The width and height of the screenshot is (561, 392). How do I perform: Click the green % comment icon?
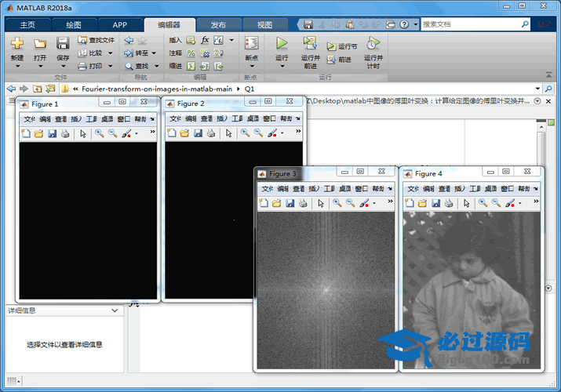tap(191, 53)
